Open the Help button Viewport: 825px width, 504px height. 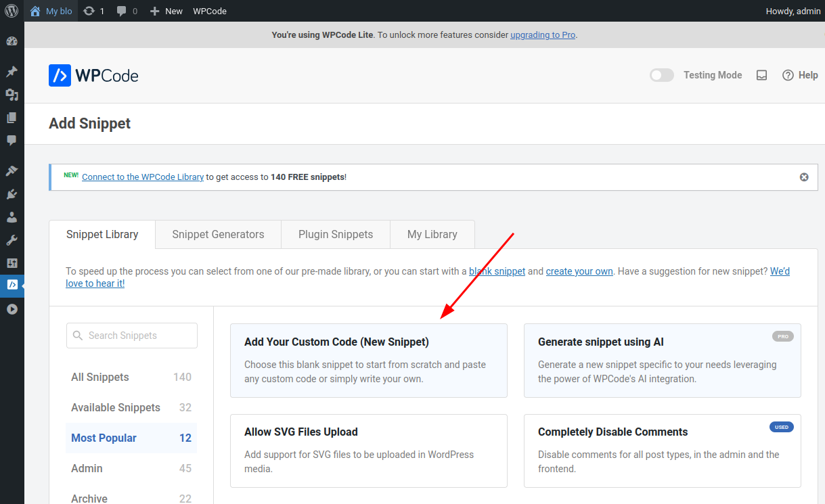[x=800, y=75]
